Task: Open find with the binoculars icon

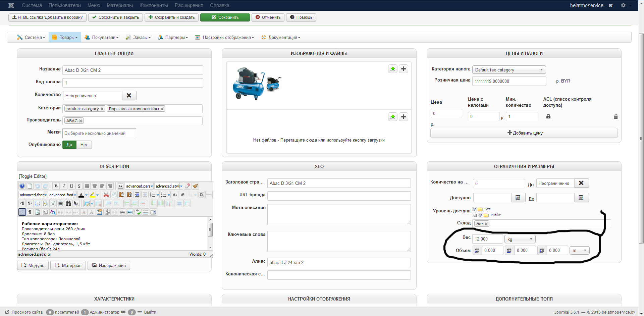Action: tap(68, 204)
